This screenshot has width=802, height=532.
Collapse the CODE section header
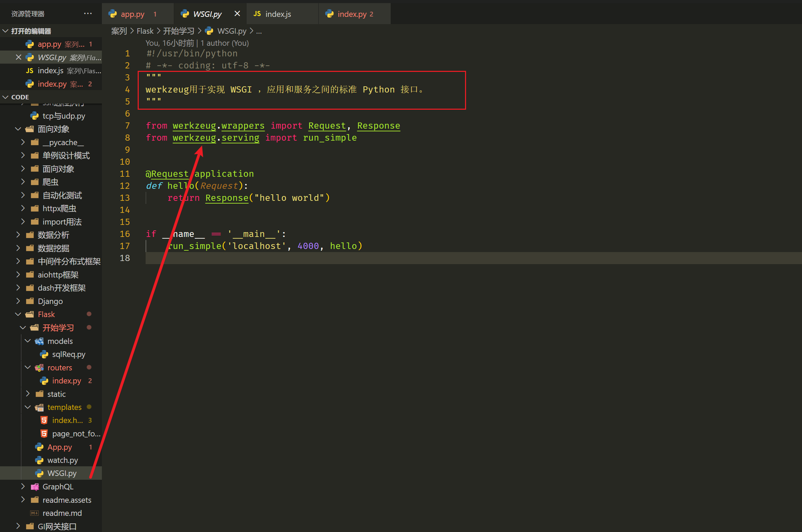pyautogui.click(x=6, y=97)
